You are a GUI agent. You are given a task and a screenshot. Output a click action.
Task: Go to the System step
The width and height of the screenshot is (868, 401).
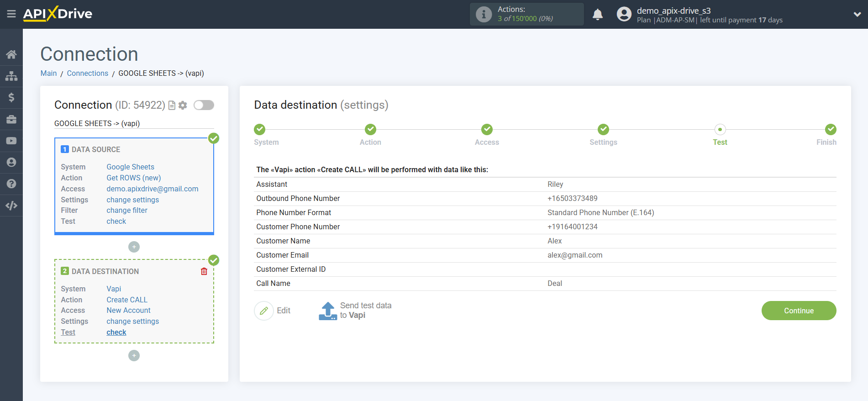coord(260,129)
